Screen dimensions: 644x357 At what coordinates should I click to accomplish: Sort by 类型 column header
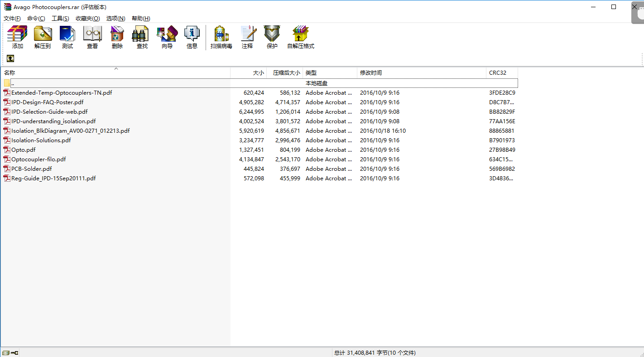[x=330, y=72]
